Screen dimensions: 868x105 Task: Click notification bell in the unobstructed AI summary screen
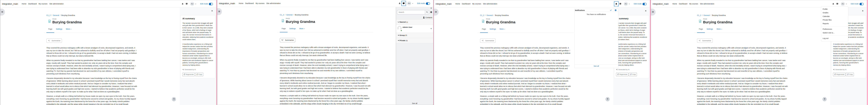click(183, 4)
